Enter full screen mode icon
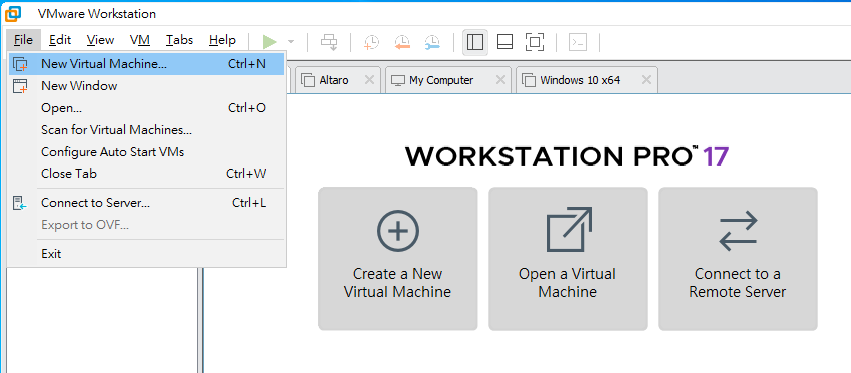This screenshot has width=851, height=373. coord(535,42)
